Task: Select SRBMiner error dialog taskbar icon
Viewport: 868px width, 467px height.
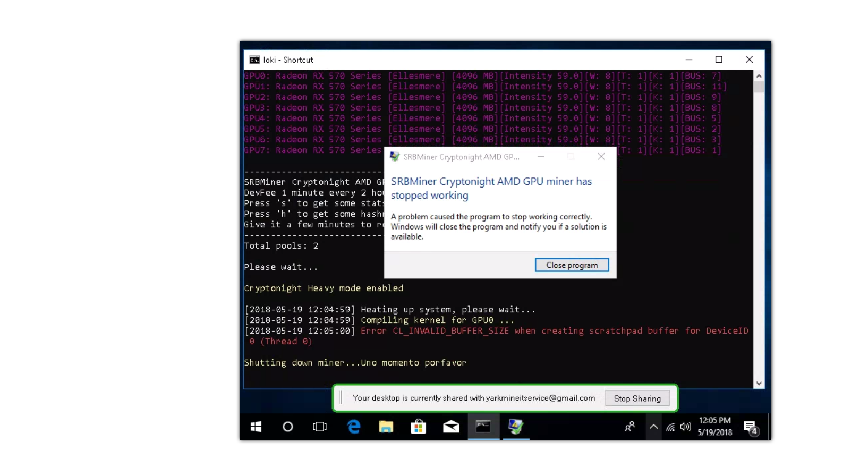Action: (516, 427)
